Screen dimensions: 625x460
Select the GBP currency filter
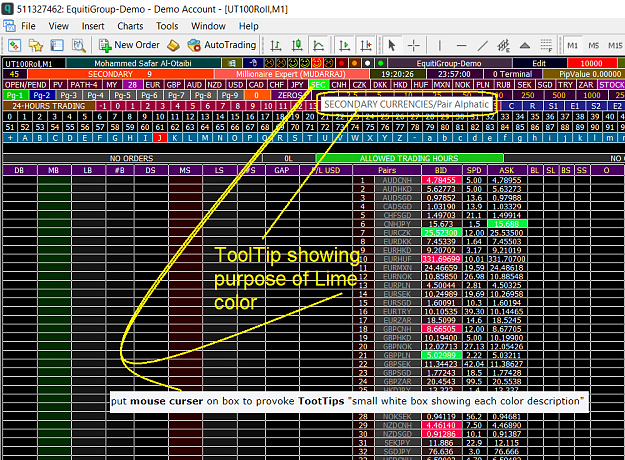point(174,85)
